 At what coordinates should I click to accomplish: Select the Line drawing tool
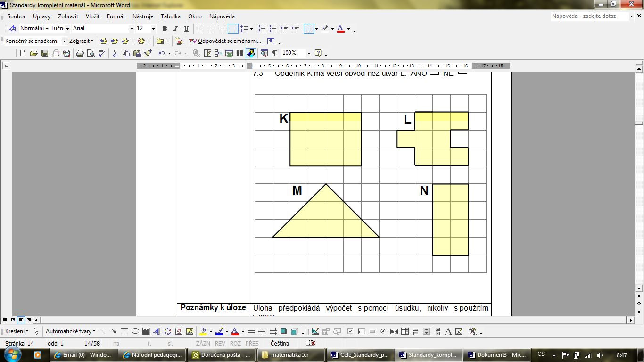point(103,331)
